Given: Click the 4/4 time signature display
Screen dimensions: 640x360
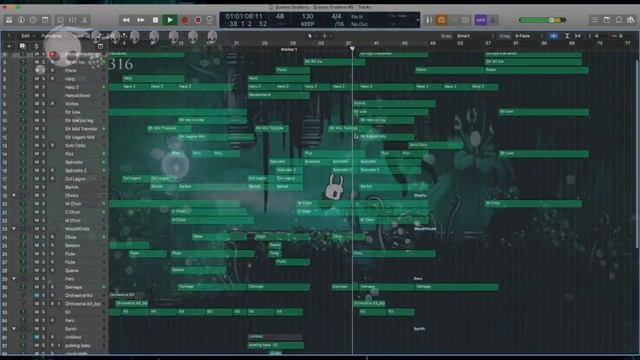Looking at the screenshot, I should tap(336, 16).
